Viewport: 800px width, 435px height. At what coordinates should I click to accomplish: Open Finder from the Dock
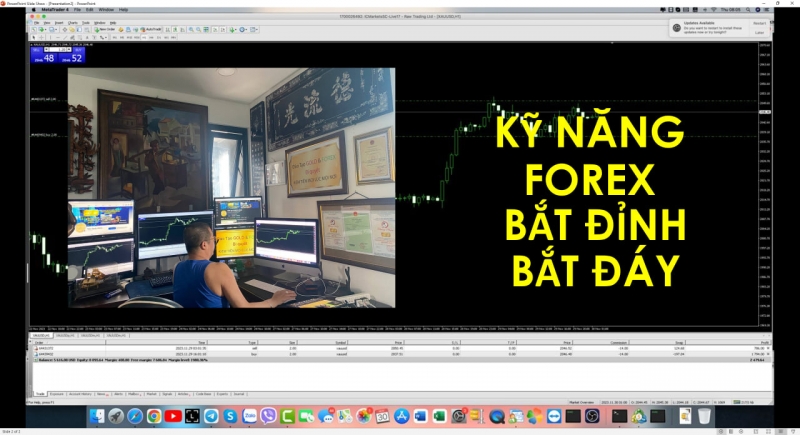point(96,416)
